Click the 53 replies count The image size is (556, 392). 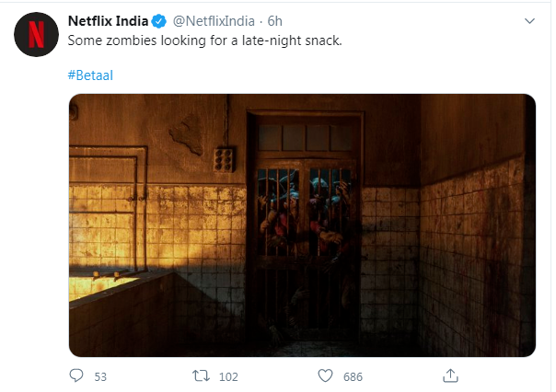click(100, 376)
